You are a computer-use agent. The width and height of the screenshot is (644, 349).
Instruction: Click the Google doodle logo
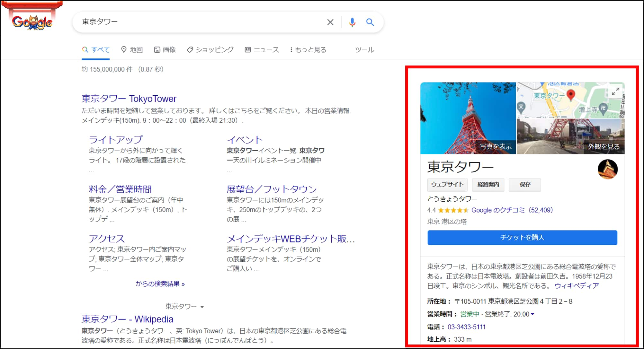[x=32, y=17]
